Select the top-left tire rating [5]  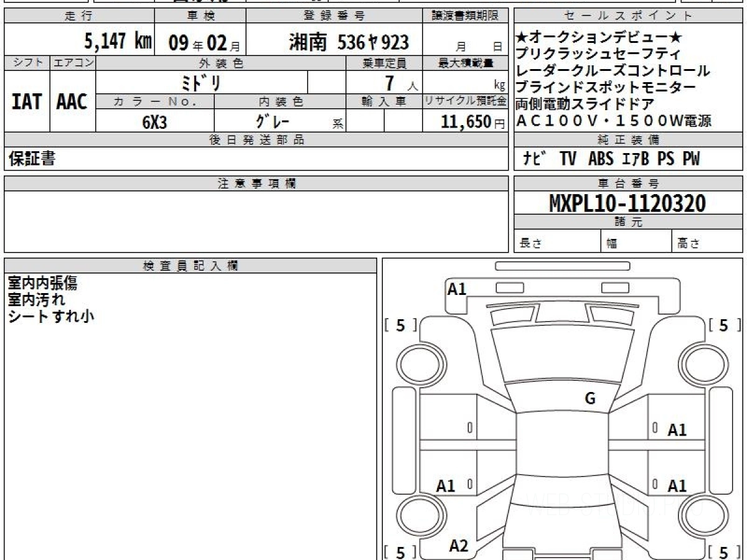[400, 325]
